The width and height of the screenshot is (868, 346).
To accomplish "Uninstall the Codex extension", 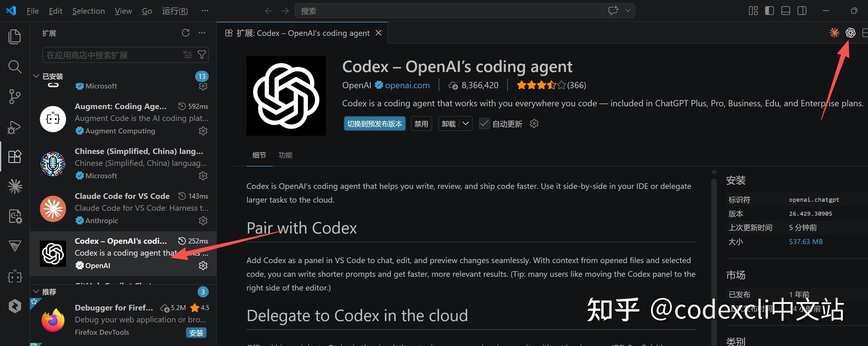I will (449, 123).
